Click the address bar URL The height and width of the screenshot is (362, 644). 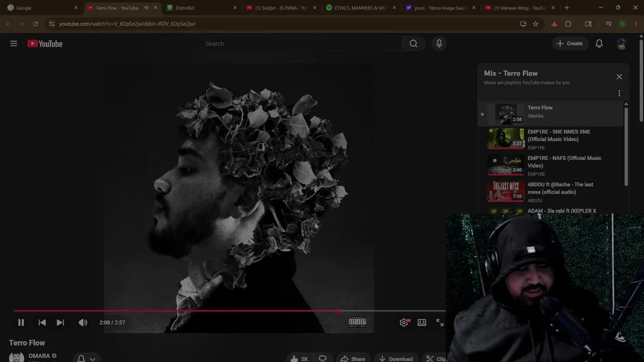[127, 24]
